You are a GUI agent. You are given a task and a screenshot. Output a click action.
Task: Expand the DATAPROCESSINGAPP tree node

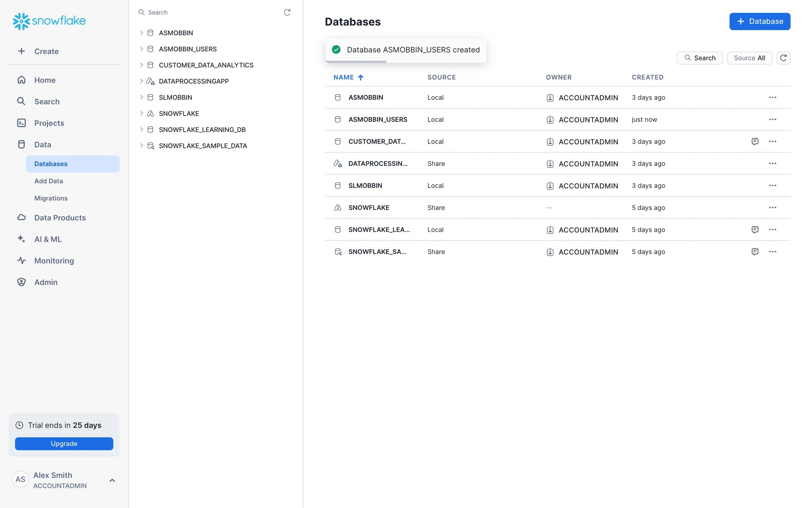pyautogui.click(x=142, y=81)
